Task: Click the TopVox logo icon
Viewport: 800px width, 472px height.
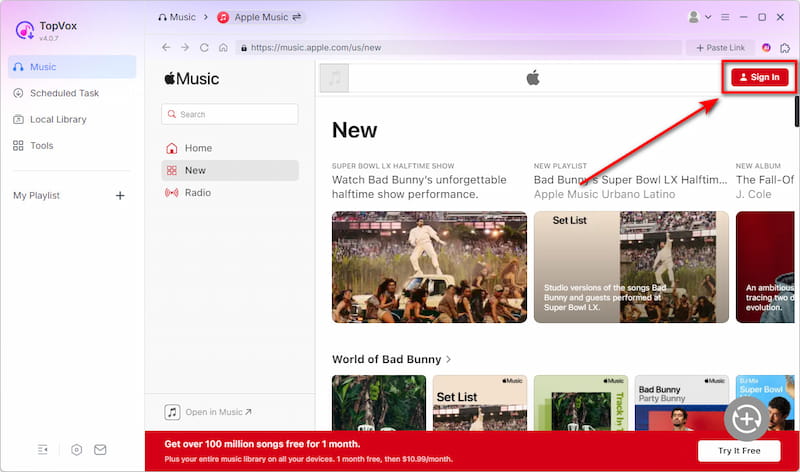Action: tap(24, 30)
